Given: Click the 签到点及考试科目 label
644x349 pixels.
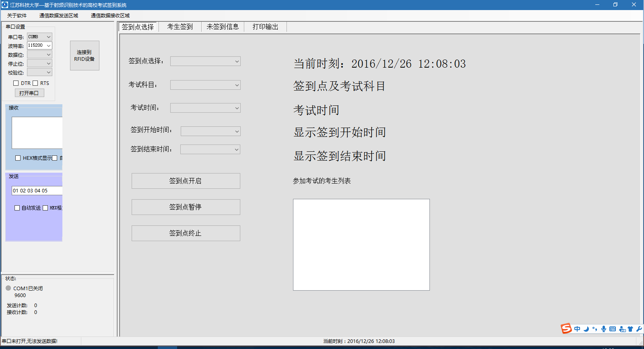Looking at the screenshot, I should tap(339, 86).
